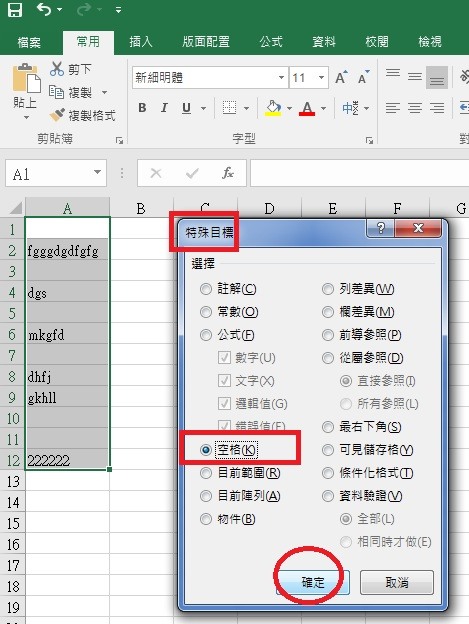Screen dimensions: 469x624
Task: Select column B header
Action: pos(141,208)
